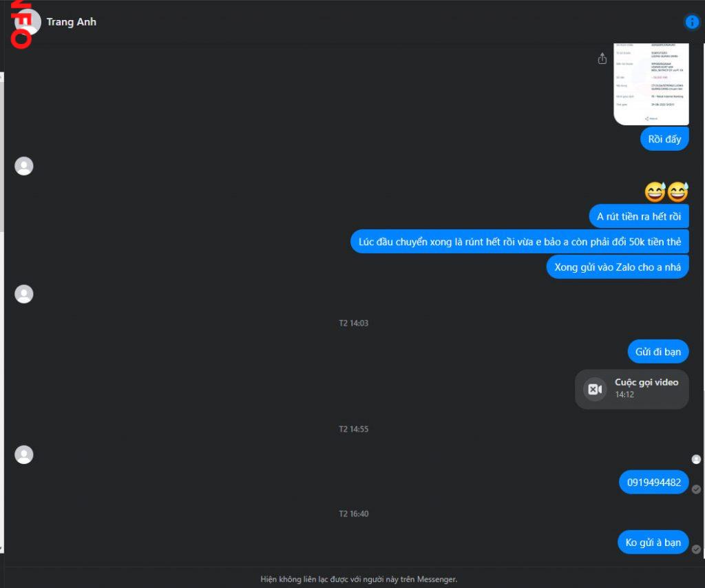Select message Xong gửi vào Zalo cho a nhá
The width and height of the screenshot is (705, 588).
(618, 266)
